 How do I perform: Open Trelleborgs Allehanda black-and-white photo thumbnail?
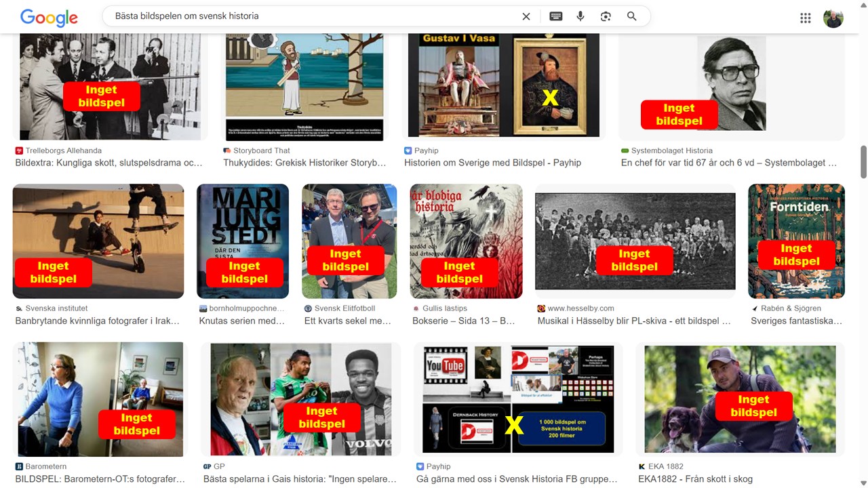click(x=111, y=87)
